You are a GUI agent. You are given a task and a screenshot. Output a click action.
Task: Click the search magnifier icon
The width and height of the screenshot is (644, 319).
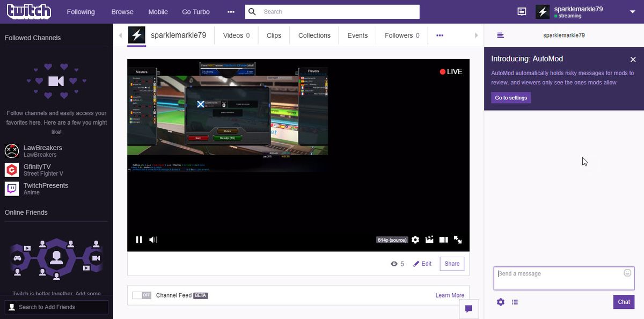[253, 12]
